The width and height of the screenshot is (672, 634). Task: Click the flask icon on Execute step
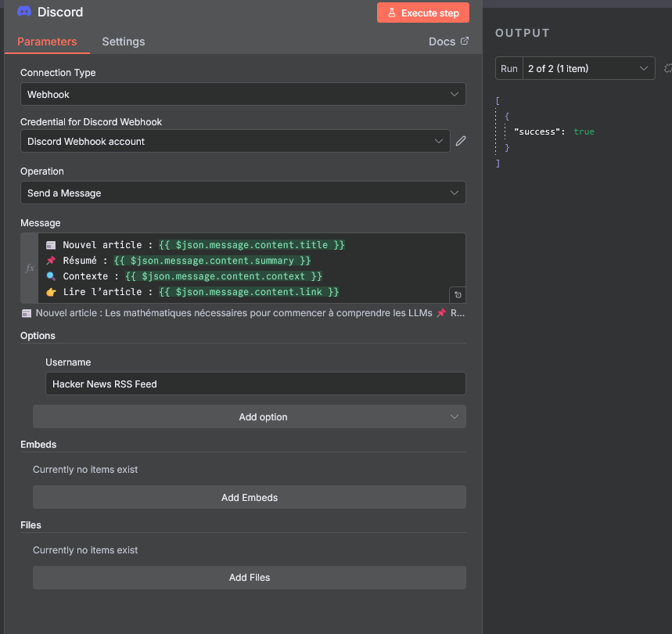pyautogui.click(x=390, y=13)
